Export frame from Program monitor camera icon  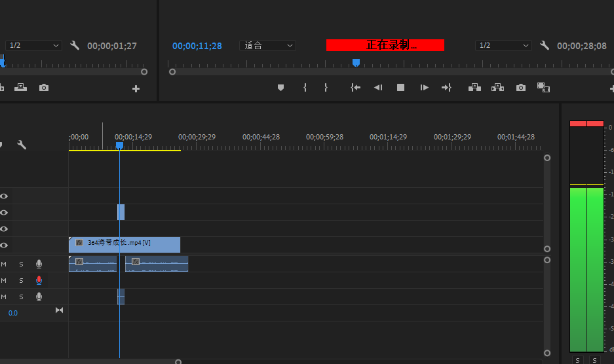[521, 88]
